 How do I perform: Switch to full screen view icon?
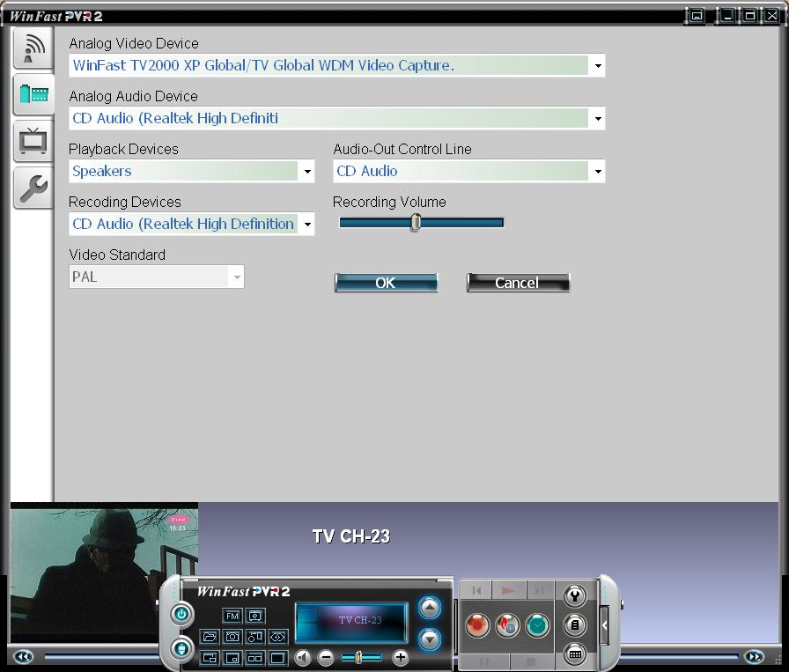pos(277,658)
